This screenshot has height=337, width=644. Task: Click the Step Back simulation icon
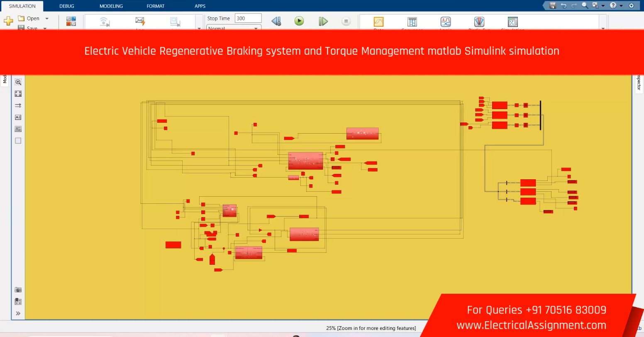coord(276,21)
